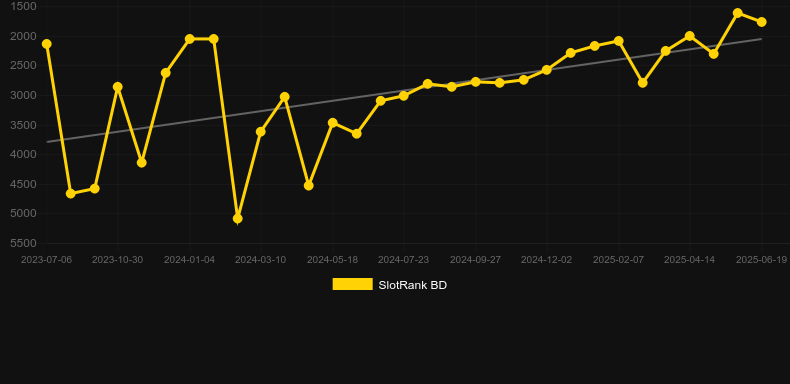Toggle the SlotRank BD legend entry

click(x=389, y=285)
